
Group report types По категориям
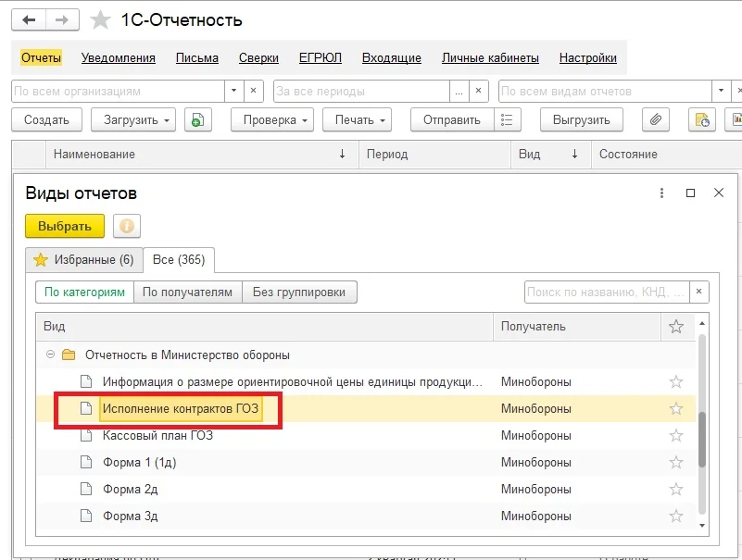84,292
